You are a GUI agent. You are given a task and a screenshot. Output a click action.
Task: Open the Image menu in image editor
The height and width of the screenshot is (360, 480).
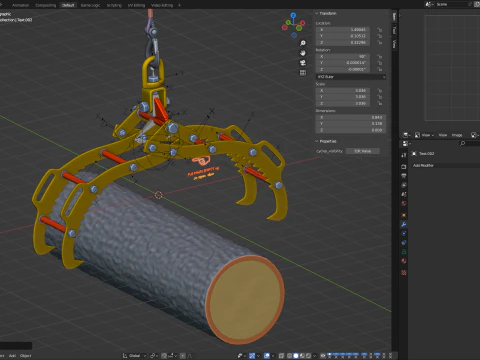[457, 135]
